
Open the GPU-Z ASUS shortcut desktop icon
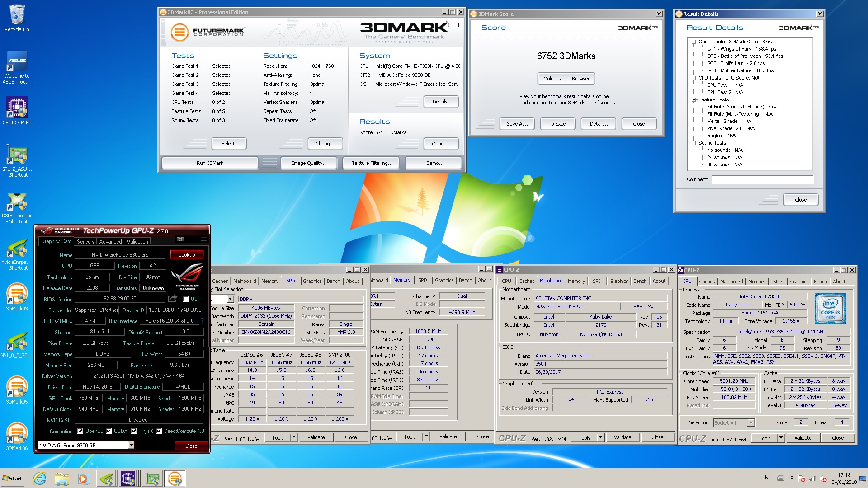[x=17, y=161]
